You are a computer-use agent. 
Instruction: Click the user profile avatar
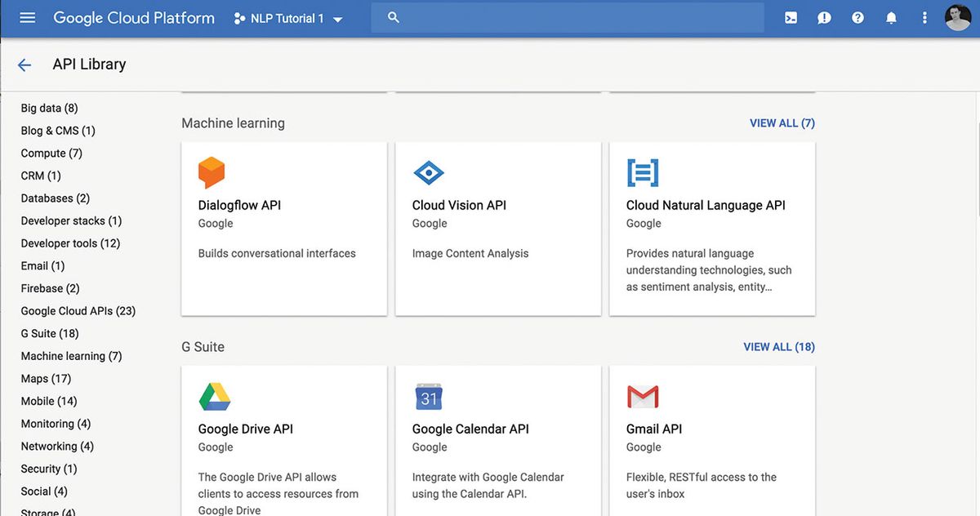(957, 17)
